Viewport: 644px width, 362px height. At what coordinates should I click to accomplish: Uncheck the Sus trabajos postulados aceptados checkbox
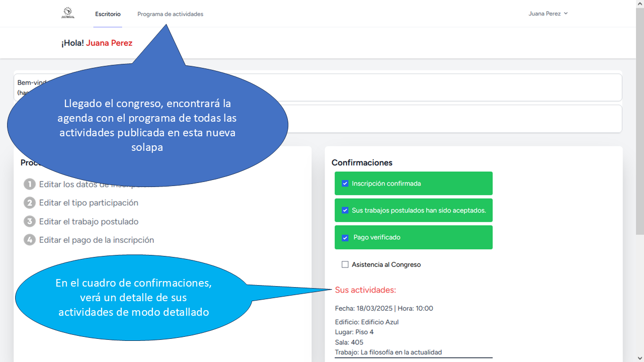[x=345, y=210]
